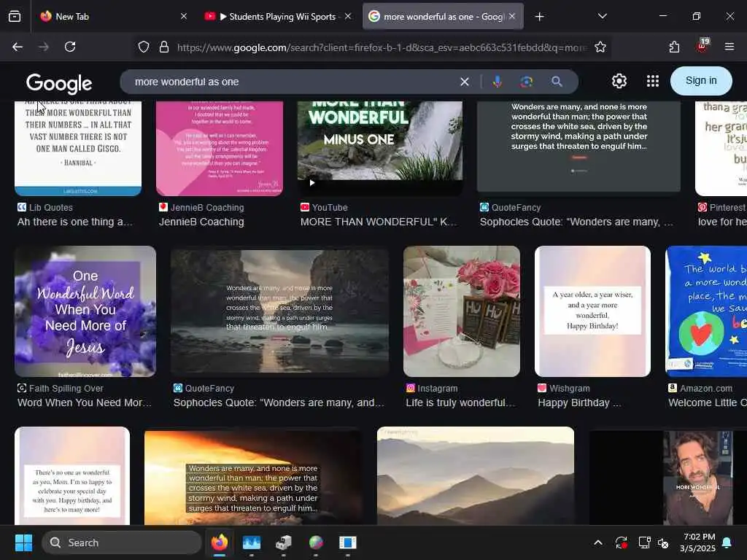
Task: Open Firefox View recent browsing icon
Action: pos(15,16)
